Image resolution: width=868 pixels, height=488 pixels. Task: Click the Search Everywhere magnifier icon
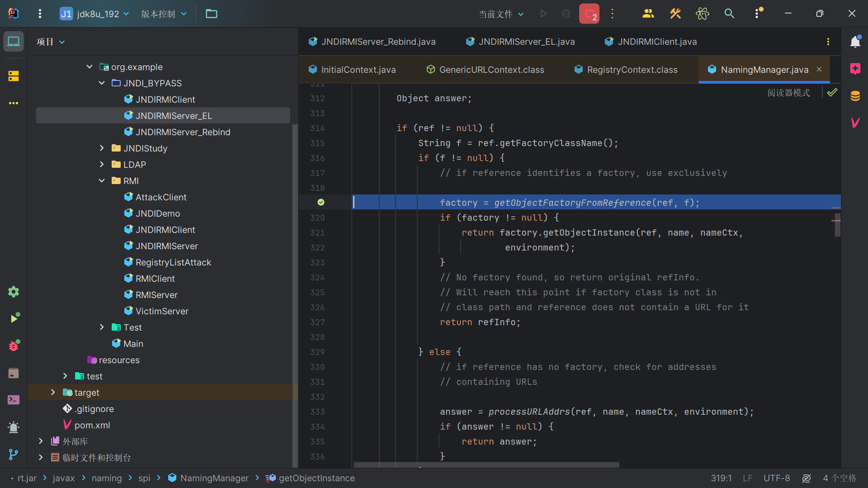pyautogui.click(x=729, y=14)
